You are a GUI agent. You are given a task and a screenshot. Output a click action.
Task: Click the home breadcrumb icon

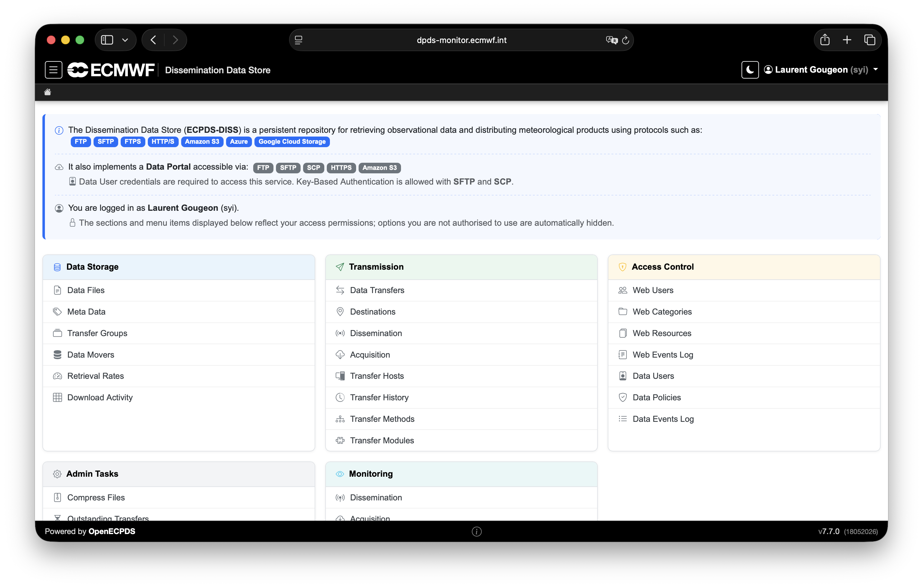47,92
